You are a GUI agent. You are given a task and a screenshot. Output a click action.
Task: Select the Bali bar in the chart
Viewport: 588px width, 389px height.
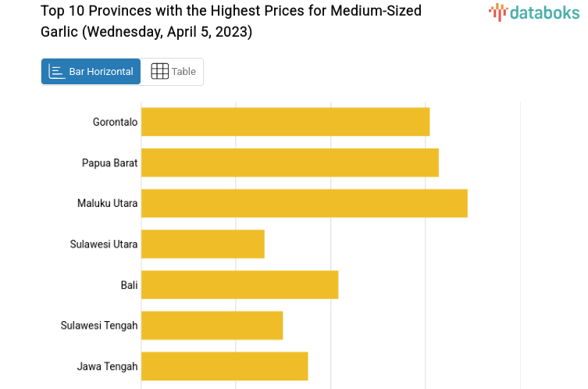tap(239, 284)
